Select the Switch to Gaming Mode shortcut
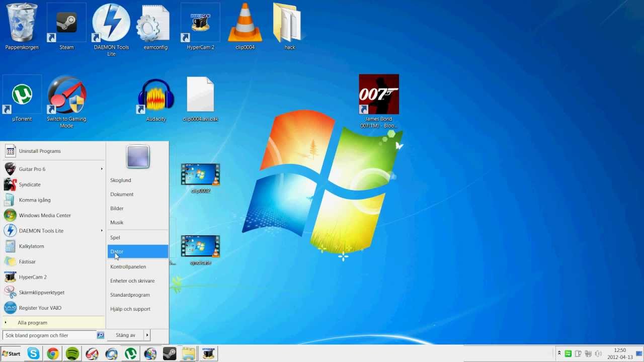Viewport: 644px width, 362px height. [x=66, y=102]
